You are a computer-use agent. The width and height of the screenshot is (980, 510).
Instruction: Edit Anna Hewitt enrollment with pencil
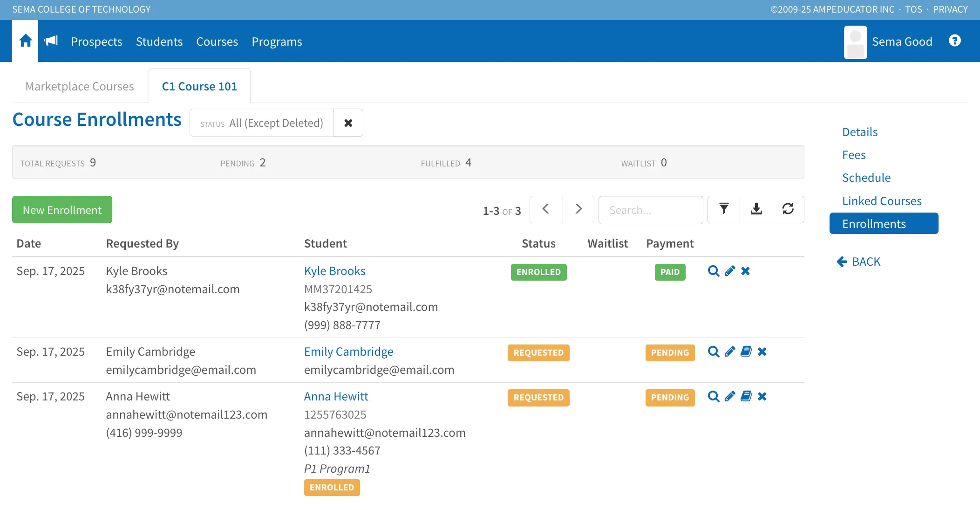[x=730, y=396]
